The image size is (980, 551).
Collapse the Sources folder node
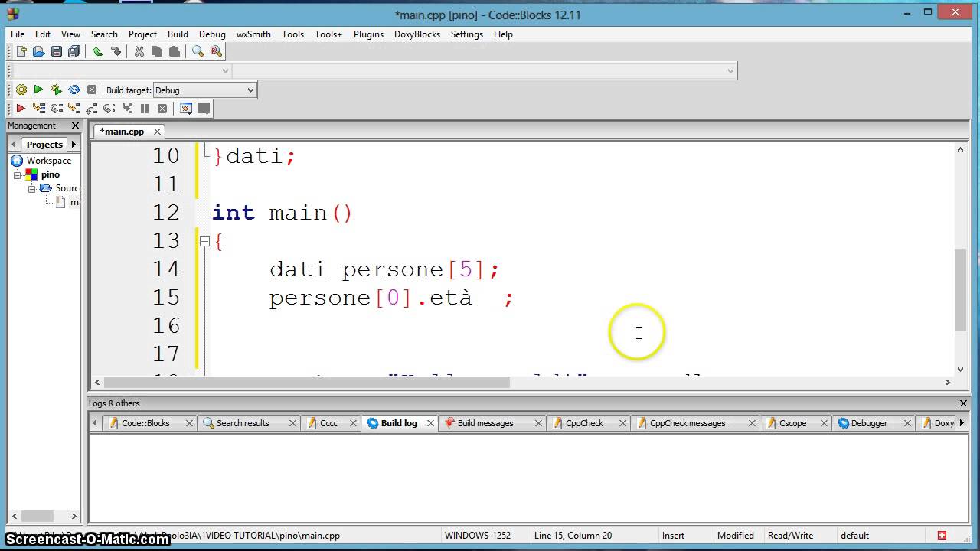tap(31, 188)
